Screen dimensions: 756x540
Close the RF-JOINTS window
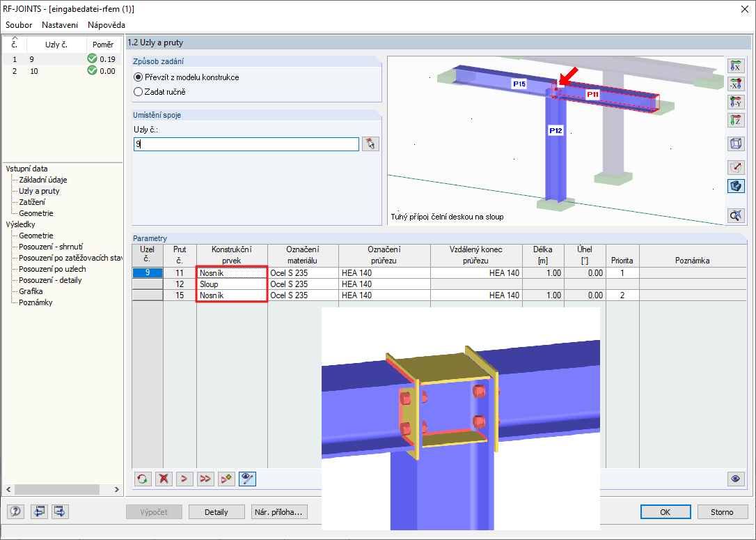pyautogui.click(x=744, y=9)
